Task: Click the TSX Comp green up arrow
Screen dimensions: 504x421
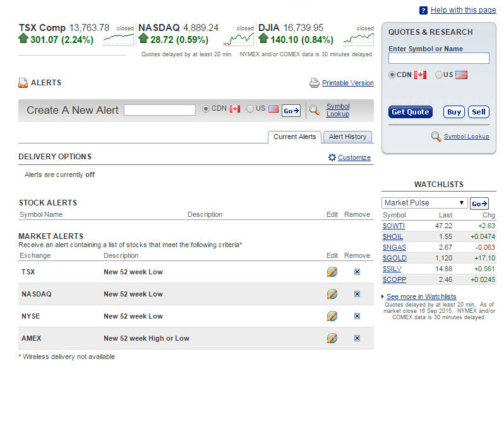Action: click(x=23, y=39)
